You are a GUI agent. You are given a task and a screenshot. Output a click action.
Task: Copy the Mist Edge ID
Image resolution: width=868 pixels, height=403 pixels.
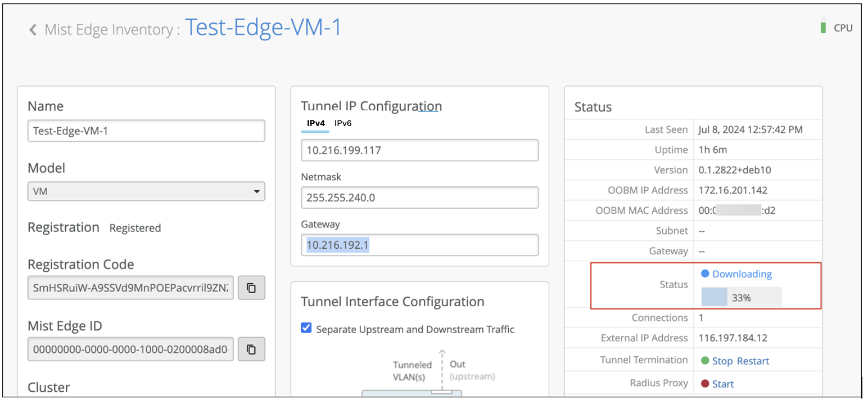[251, 350]
